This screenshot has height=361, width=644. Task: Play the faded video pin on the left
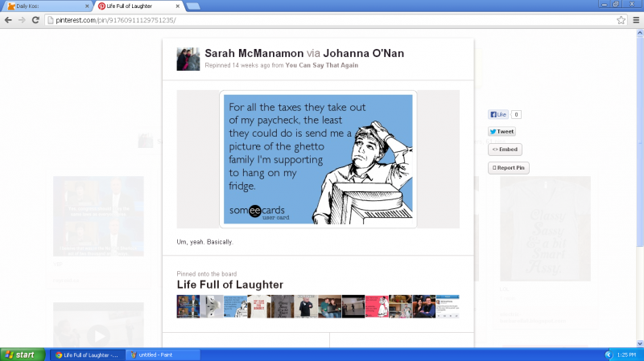coord(98,336)
